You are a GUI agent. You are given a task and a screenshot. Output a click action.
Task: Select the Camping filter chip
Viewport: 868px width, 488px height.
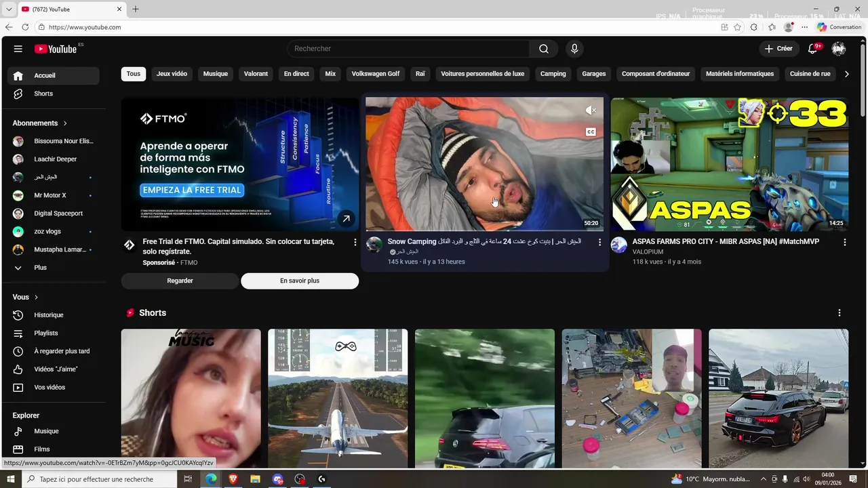pyautogui.click(x=553, y=74)
